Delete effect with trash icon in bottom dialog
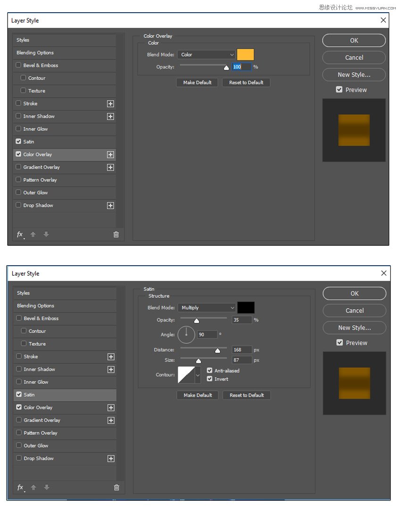 click(116, 488)
